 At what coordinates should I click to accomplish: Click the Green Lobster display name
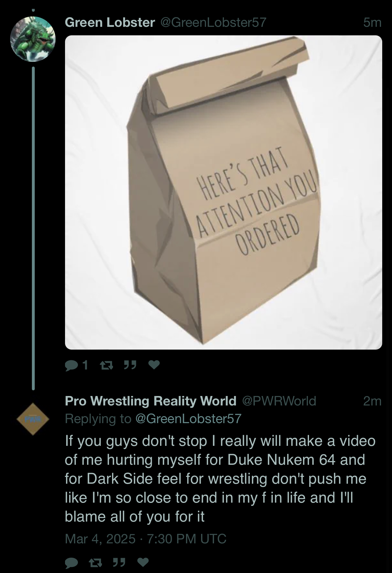coord(110,22)
